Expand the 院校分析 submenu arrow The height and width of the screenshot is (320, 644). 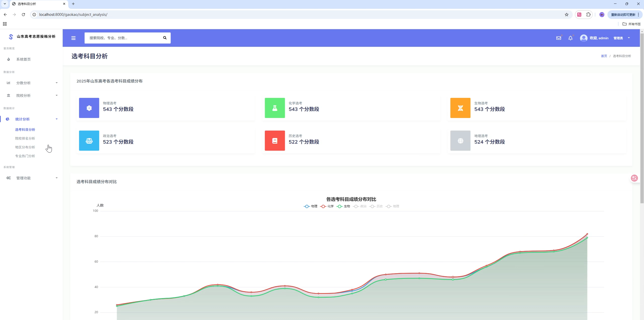click(57, 95)
